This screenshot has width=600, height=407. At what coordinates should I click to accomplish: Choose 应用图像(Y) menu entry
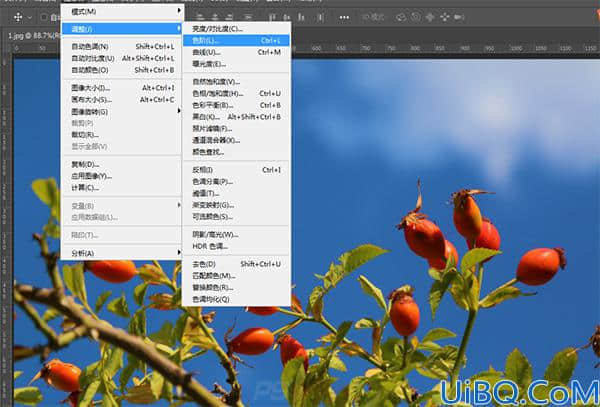pos(122,176)
